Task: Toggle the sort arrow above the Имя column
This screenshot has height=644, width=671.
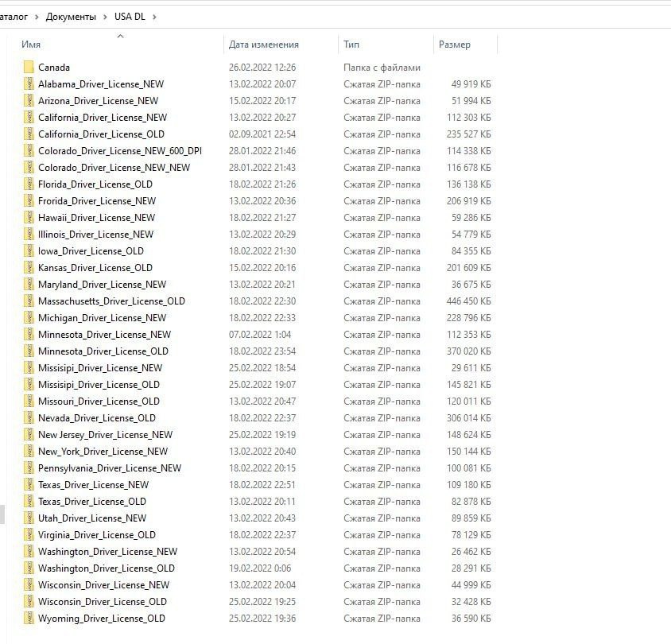Action: coord(120,36)
